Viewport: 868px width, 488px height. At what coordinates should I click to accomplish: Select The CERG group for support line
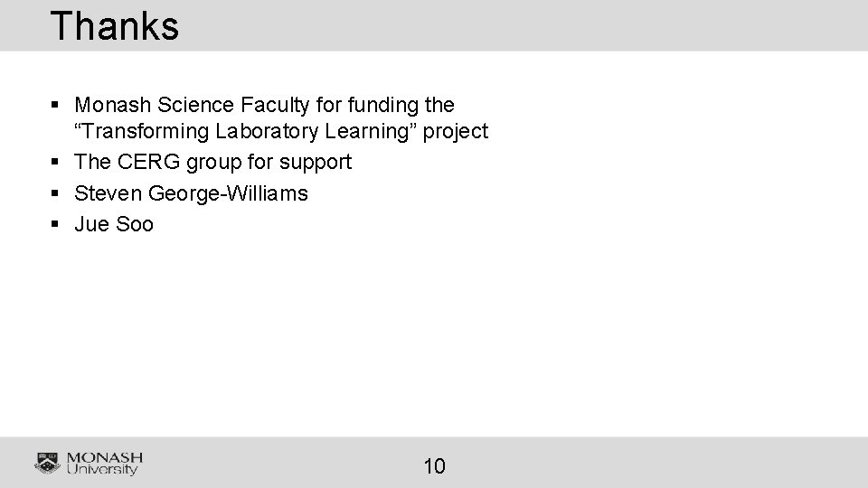212,162
